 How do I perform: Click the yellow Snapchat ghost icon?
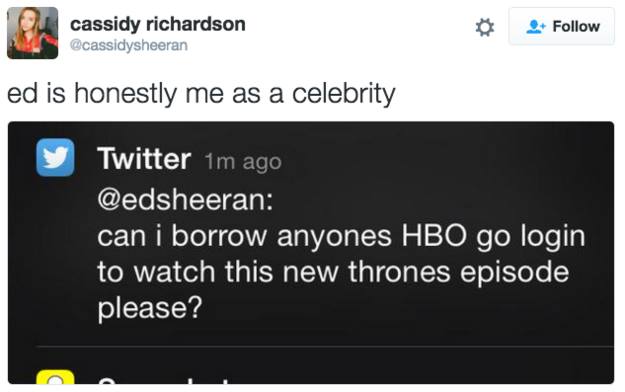tap(55, 377)
